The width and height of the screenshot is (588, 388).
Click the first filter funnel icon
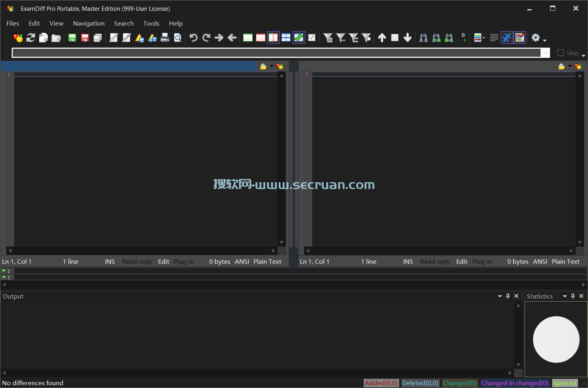pyautogui.click(x=328, y=38)
